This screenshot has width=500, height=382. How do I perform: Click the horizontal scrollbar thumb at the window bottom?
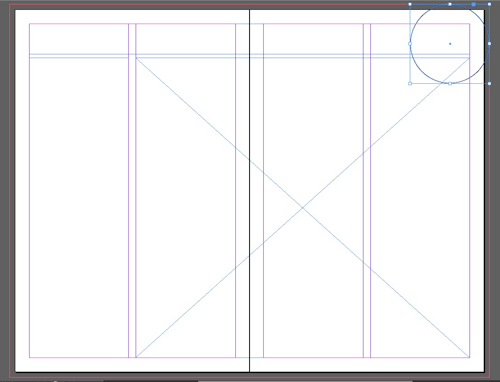(x=305, y=381)
